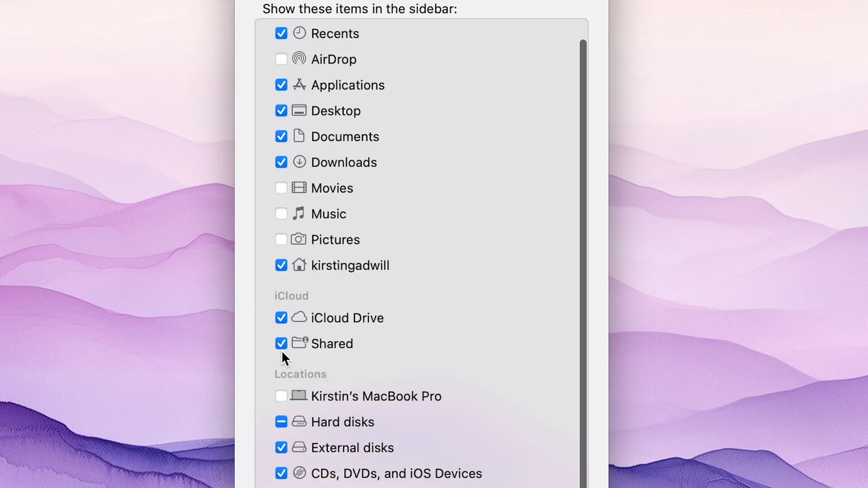Click the External disks drive icon

[x=299, y=447]
